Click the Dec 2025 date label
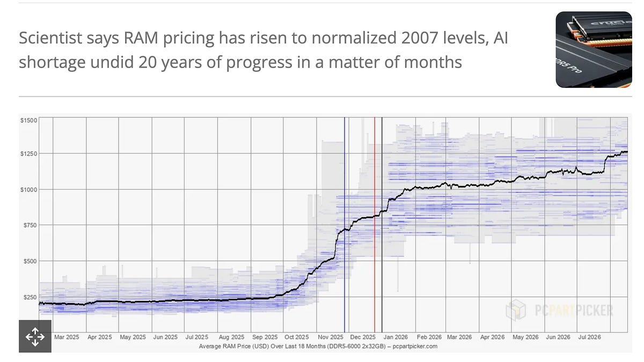Viewport: 644px width, 362px height. [x=363, y=337]
